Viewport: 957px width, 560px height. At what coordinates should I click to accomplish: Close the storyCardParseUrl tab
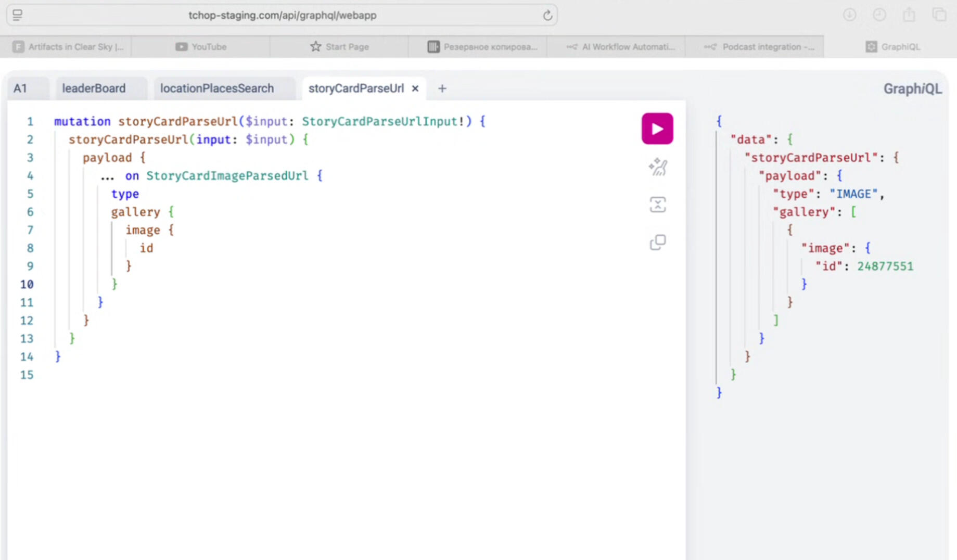click(415, 88)
